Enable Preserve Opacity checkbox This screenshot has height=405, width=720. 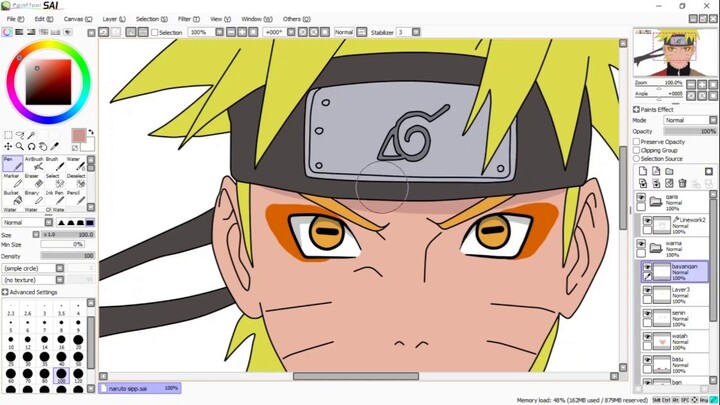click(637, 142)
